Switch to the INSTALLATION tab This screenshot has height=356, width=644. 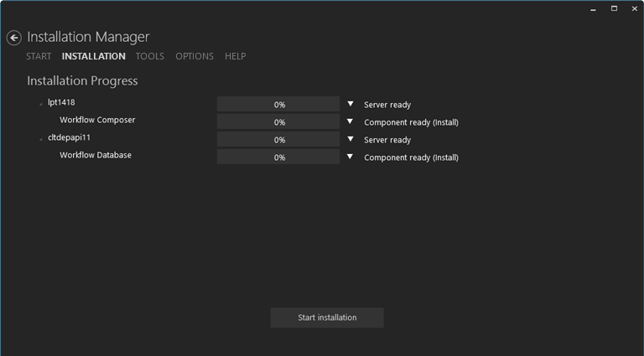click(93, 56)
